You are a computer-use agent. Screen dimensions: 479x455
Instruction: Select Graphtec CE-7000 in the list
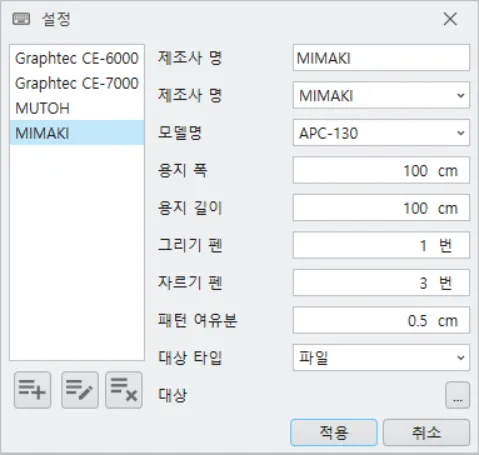(x=77, y=83)
